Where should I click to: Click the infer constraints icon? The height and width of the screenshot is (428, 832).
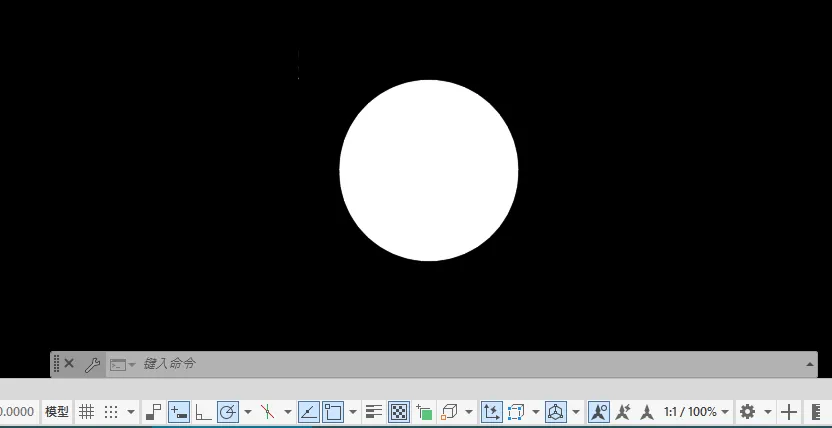153,412
